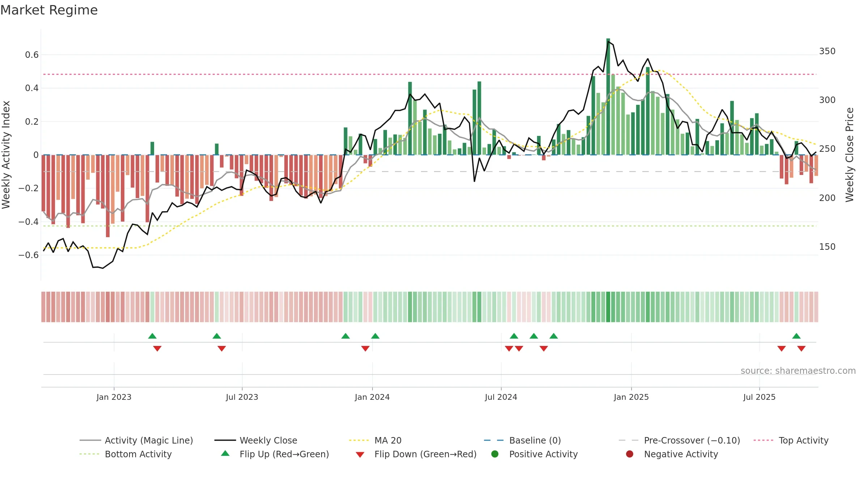Click the 200 price axis tick label
The width and height of the screenshot is (868, 488).
point(827,198)
